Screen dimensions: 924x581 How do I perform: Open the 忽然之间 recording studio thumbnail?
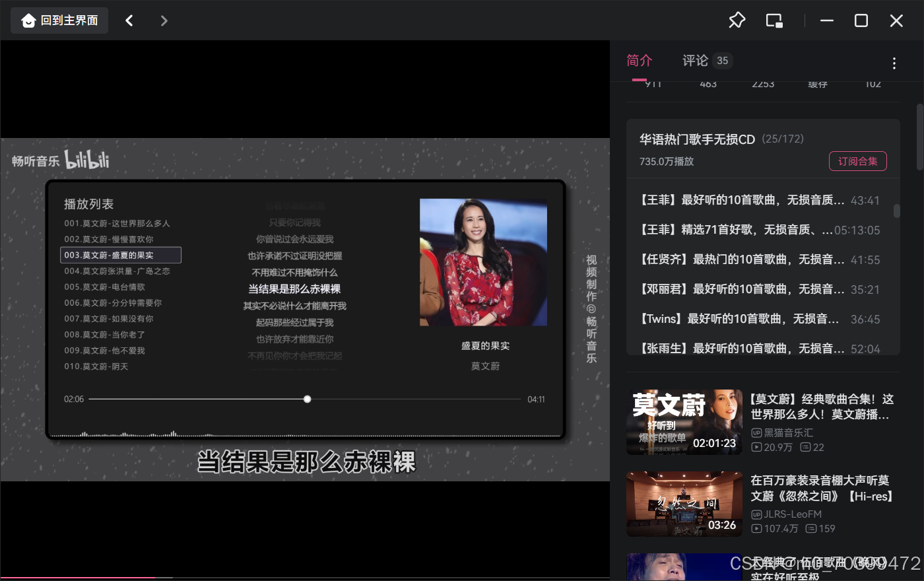point(684,503)
